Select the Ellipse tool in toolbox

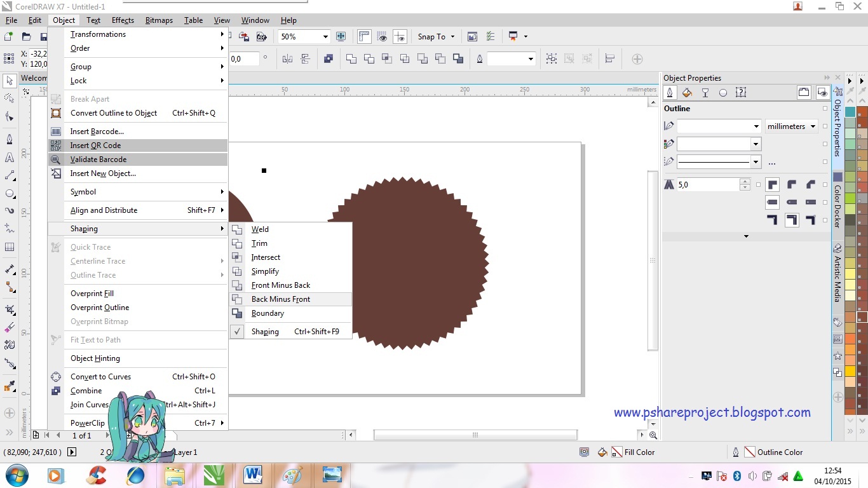click(x=10, y=194)
